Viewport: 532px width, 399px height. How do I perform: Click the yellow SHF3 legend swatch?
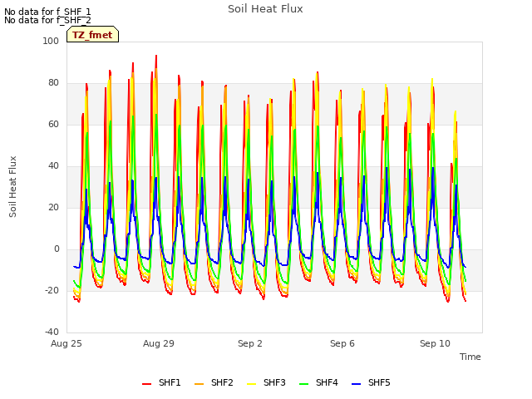click(251, 384)
